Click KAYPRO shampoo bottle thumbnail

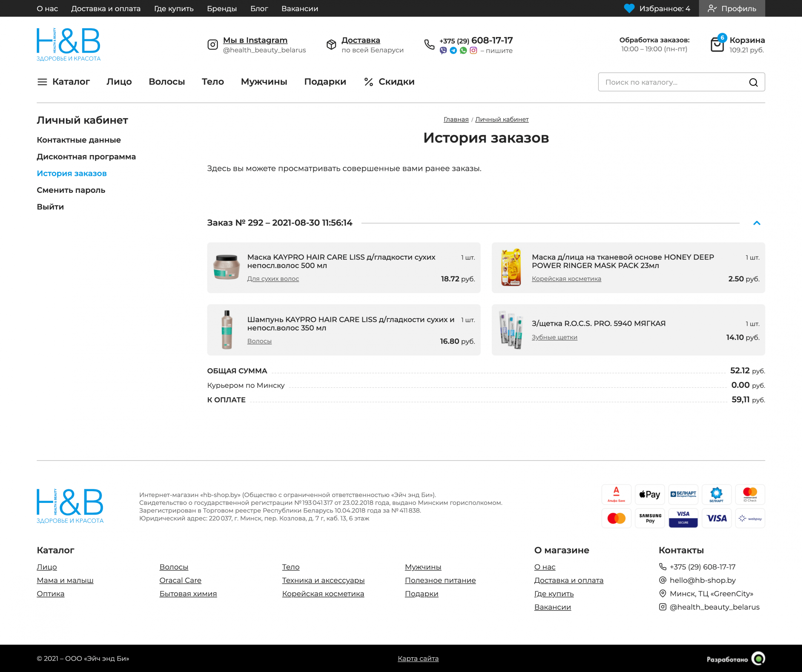[227, 330]
